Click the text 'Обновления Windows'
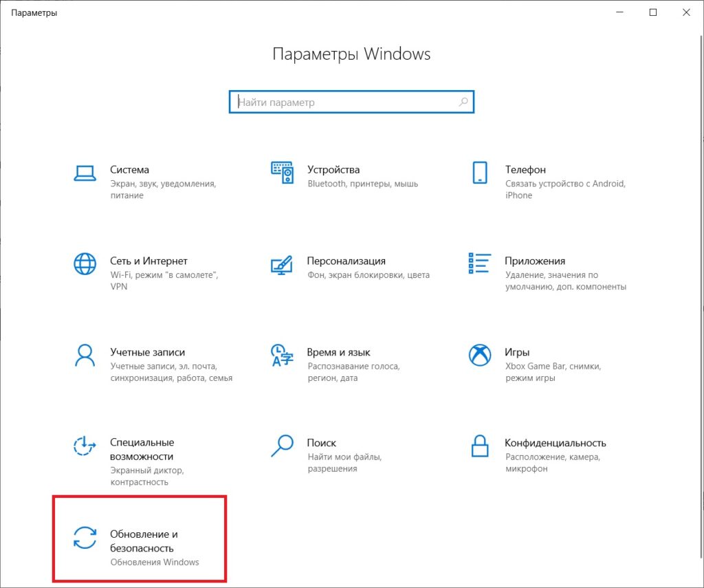The width and height of the screenshot is (704, 588). point(155,562)
